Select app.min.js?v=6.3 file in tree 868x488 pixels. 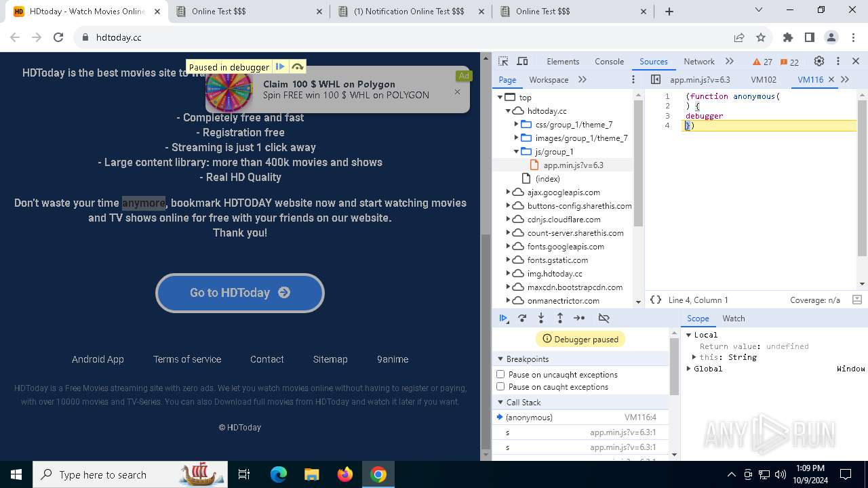tap(573, 165)
